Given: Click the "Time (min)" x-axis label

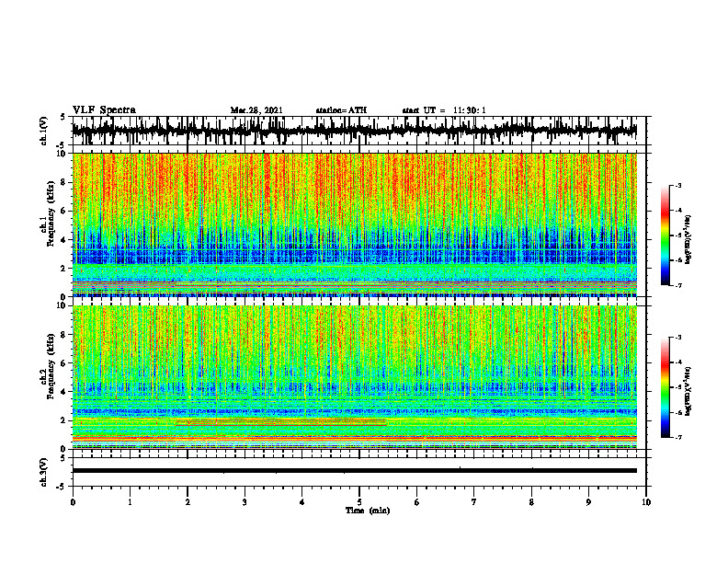Looking at the screenshot, I should 368,511.
